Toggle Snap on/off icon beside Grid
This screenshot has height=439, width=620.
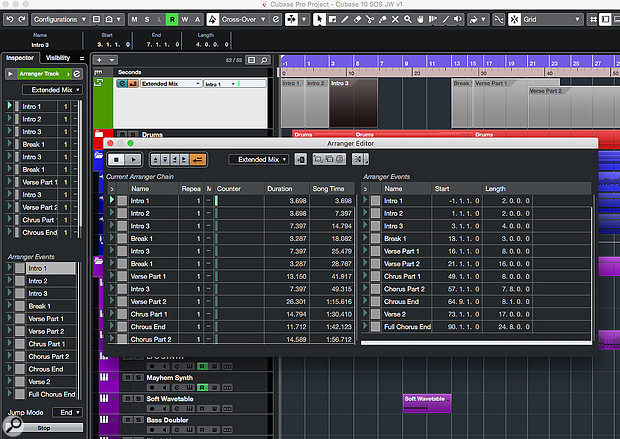pyautogui.click(x=514, y=19)
